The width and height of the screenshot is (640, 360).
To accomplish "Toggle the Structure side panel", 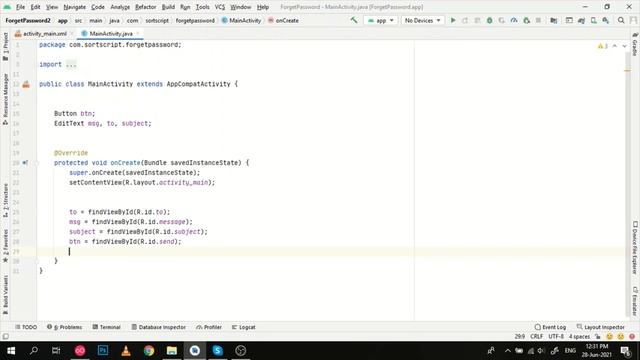I will pos(5,200).
